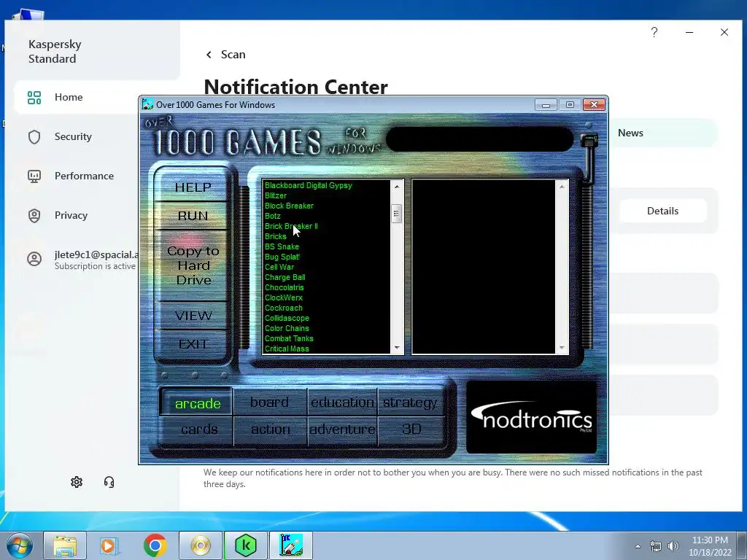Click the 1000 Games title bar icon
Screen dimensions: 747x560
[147, 105]
